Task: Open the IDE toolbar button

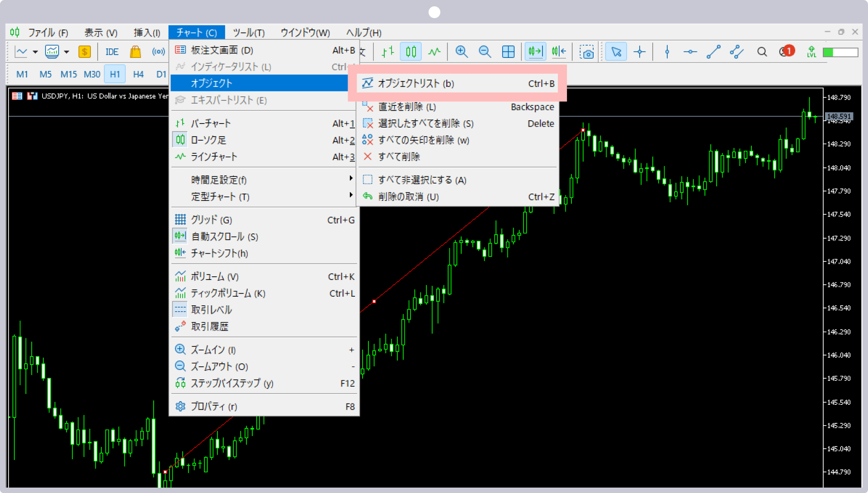Action: point(112,52)
